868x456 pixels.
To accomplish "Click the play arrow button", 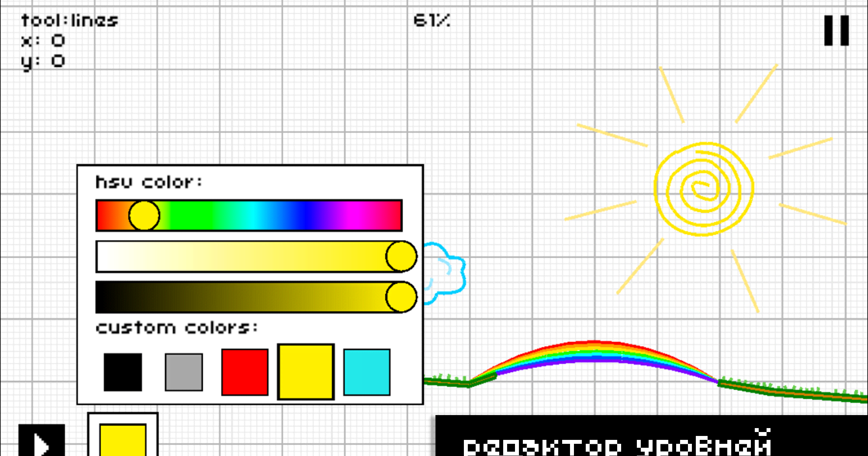I will click(x=42, y=440).
